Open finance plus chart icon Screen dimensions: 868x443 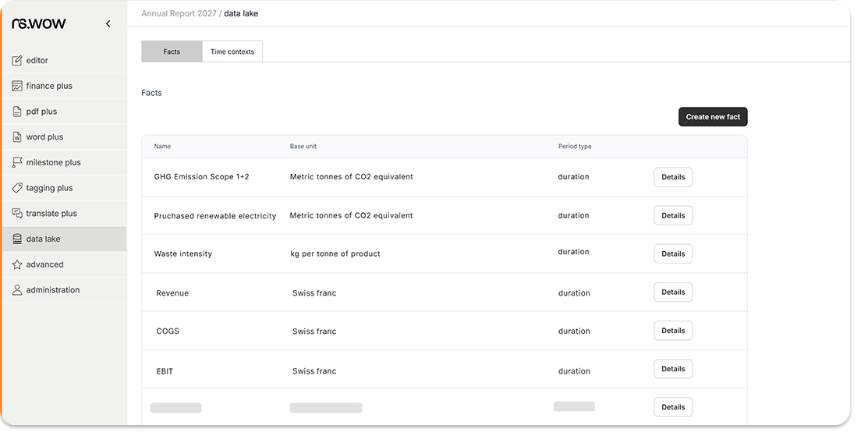[17, 87]
